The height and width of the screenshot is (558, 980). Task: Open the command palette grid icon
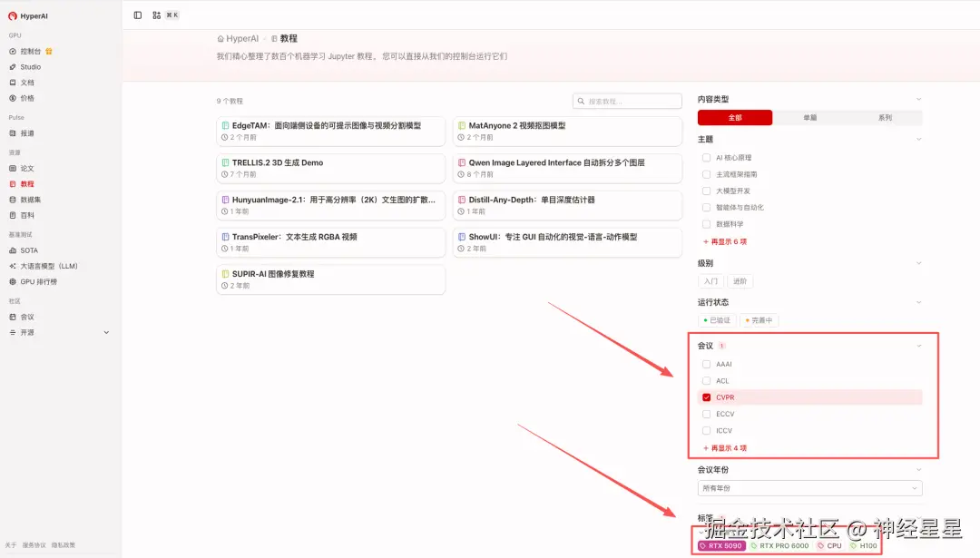156,15
